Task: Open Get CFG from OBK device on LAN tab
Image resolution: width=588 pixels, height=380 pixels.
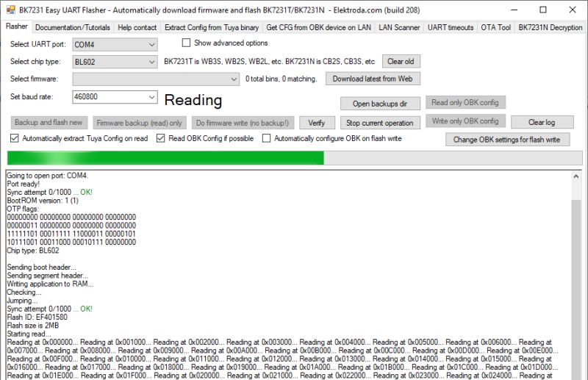Action: pyautogui.click(x=318, y=27)
